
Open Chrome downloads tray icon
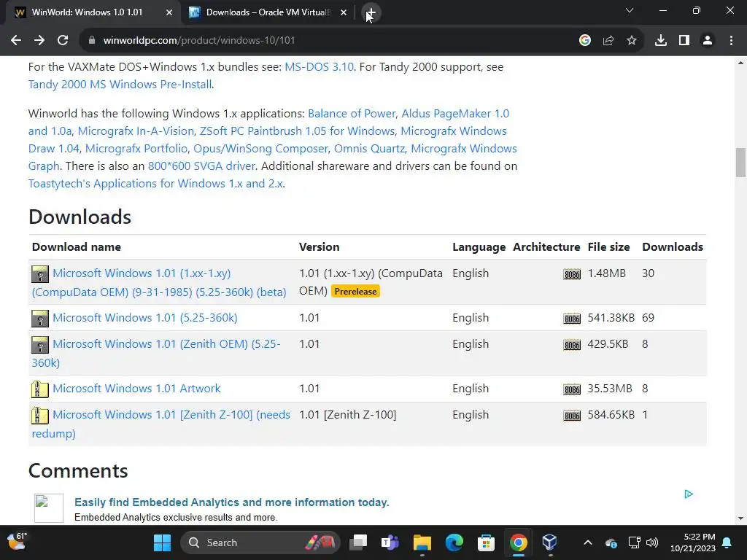coord(661,41)
